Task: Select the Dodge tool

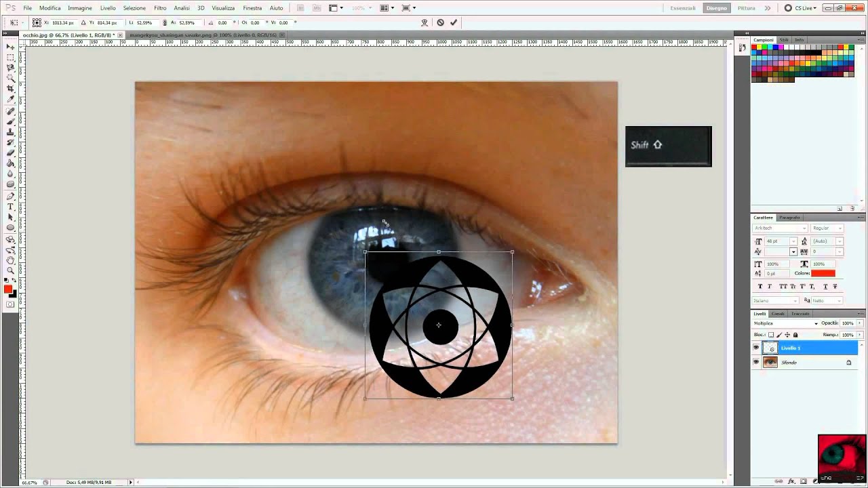Action: coord(10,184)
